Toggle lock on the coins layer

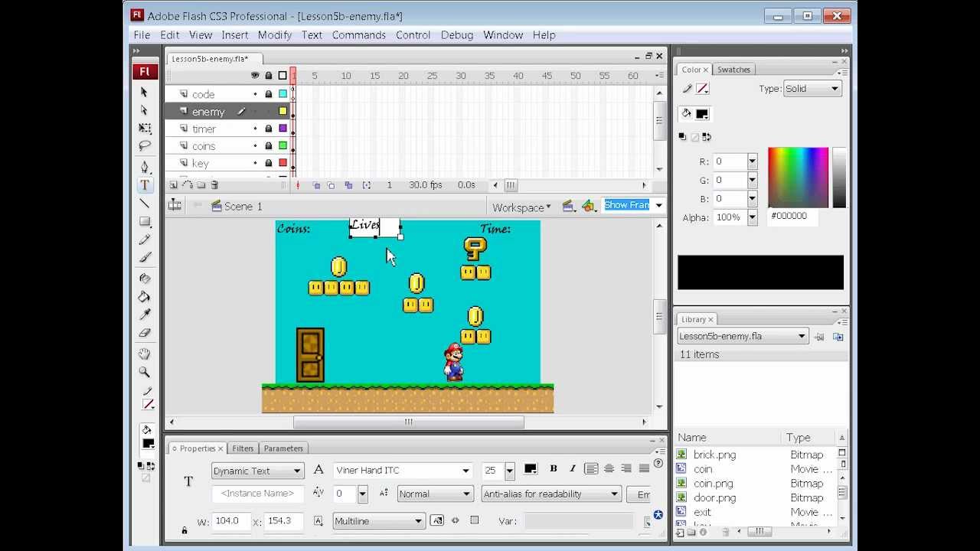tap(269, 145)
